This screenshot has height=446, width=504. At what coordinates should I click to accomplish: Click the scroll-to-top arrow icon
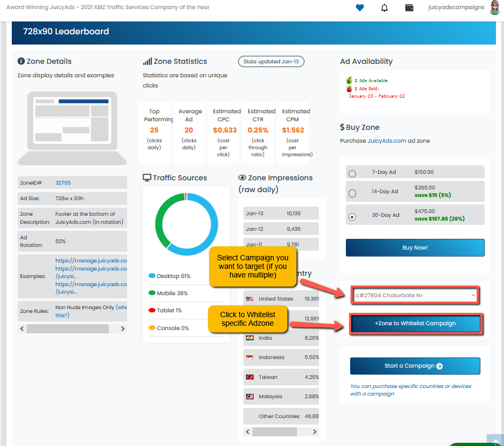click(495, 441)
